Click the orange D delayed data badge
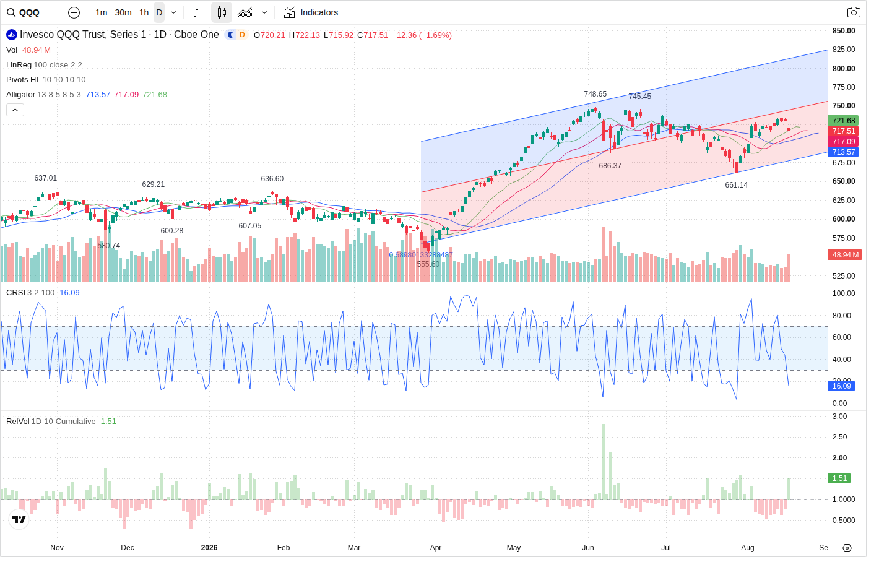 [x=242, y=35]
